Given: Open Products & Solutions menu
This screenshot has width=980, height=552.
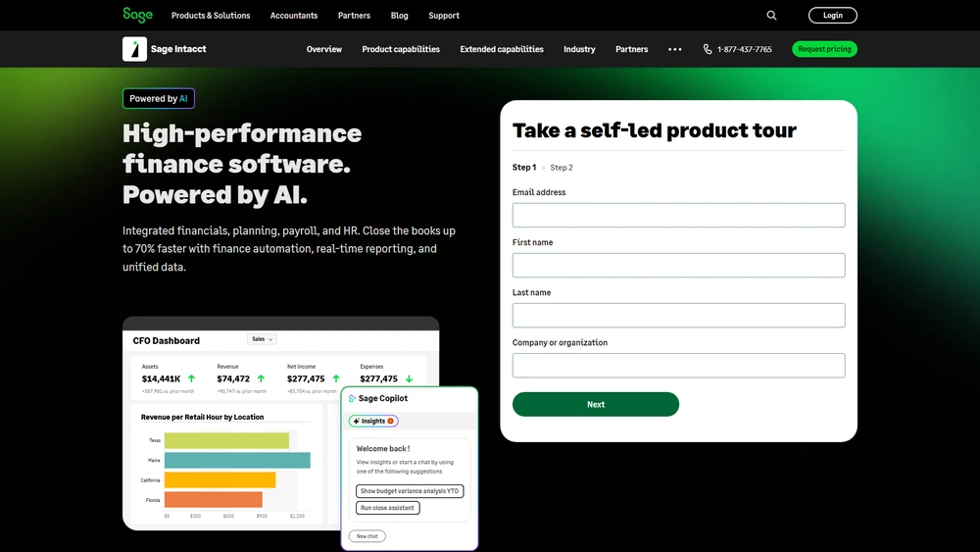Looking at the screenshot, I should tap(211, 15).
